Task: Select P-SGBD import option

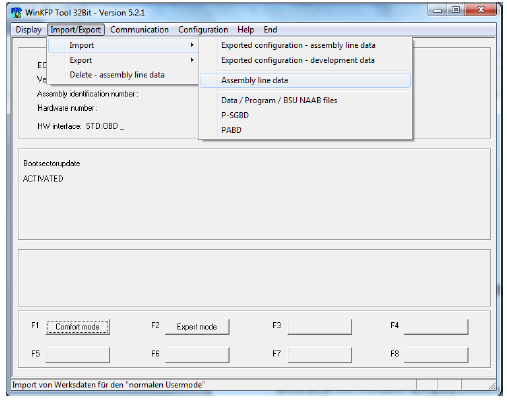Action: pos(305,115)
